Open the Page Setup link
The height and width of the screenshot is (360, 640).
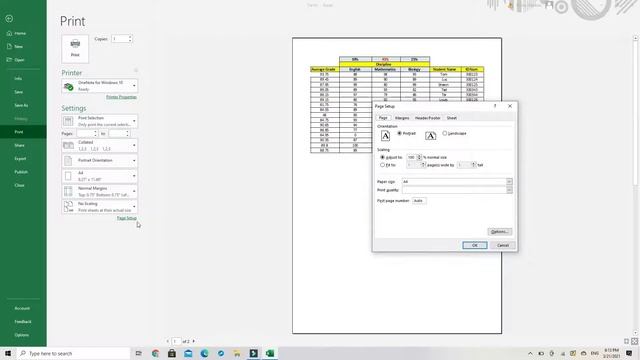(127, 218)
